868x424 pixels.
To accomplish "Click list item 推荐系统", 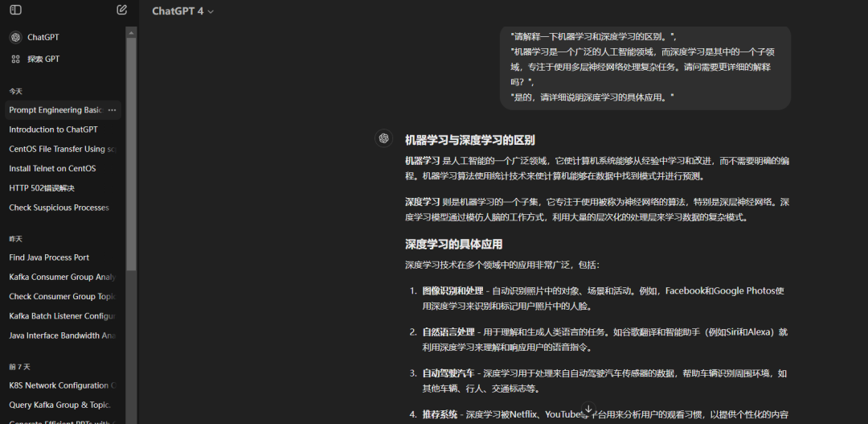I will [440, 415].
